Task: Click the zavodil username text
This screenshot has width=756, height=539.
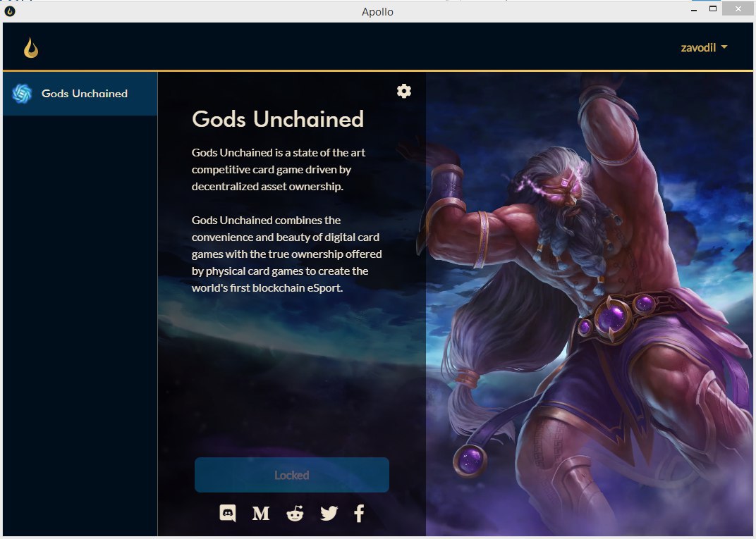Action: (x=697, y=48)
